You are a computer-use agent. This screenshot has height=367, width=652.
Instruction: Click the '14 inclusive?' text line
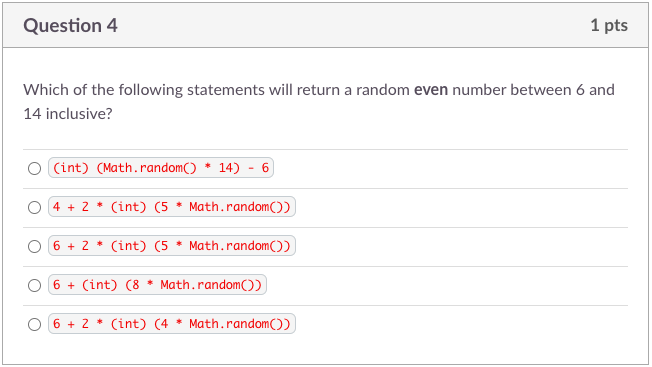pos(68,113)
